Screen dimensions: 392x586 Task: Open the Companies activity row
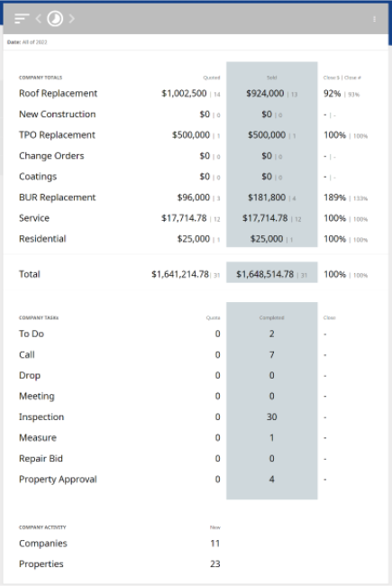point(120,544)
